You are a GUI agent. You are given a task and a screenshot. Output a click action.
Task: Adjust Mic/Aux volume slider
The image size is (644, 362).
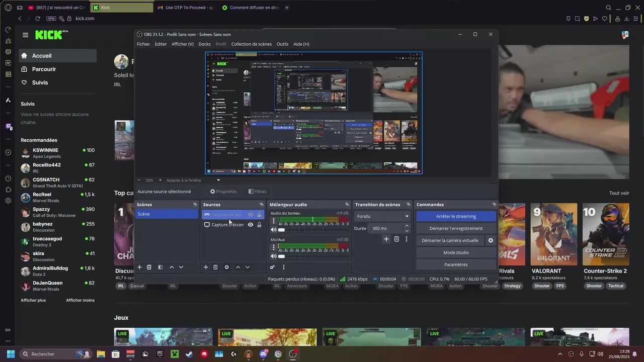(x=281, y=256)
